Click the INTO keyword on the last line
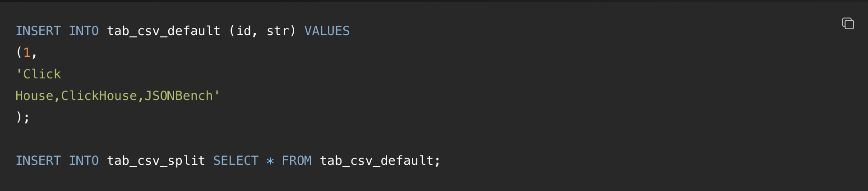Image resolution: width=868 pixels, height=191 pixels. pyautogui.click(x=83, y=160)
